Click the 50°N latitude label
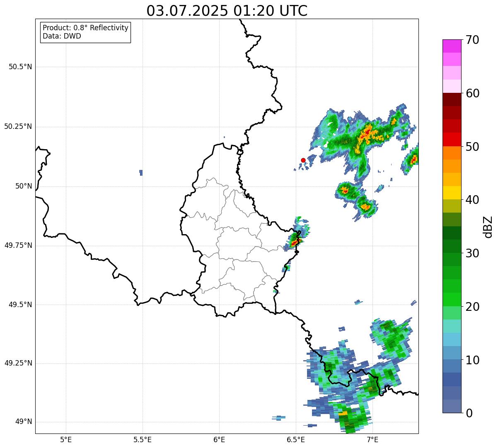 pos(24,186)
